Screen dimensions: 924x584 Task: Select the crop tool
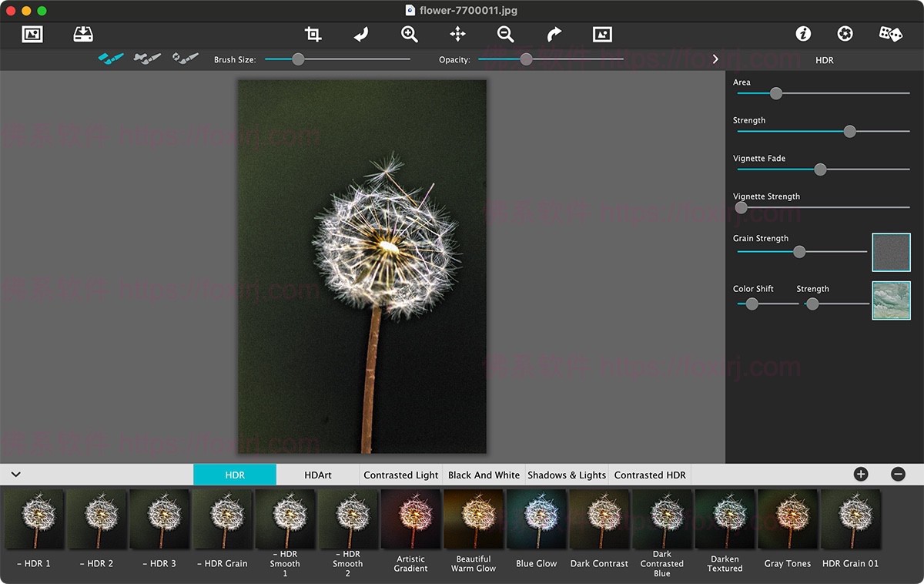313,34
